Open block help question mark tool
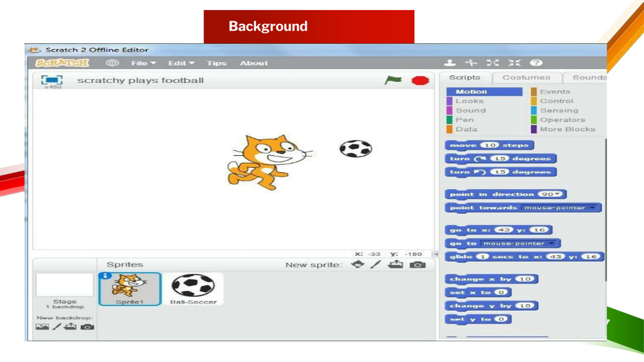644x362 pixels. [x=536, y=63]
